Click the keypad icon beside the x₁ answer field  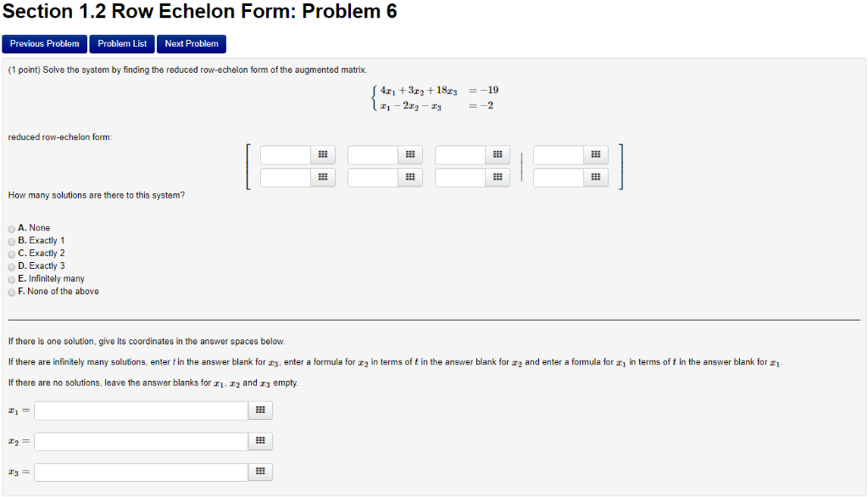coord(260,410)
